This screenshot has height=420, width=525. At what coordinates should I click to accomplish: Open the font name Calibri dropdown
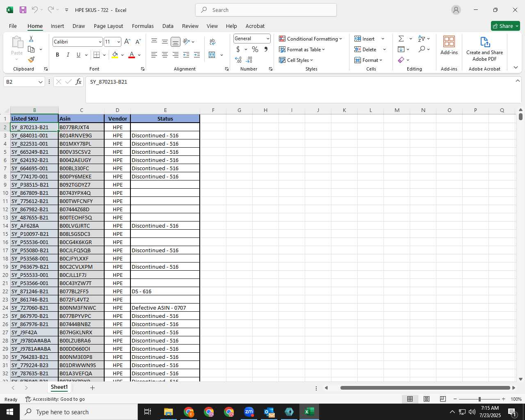100,42
